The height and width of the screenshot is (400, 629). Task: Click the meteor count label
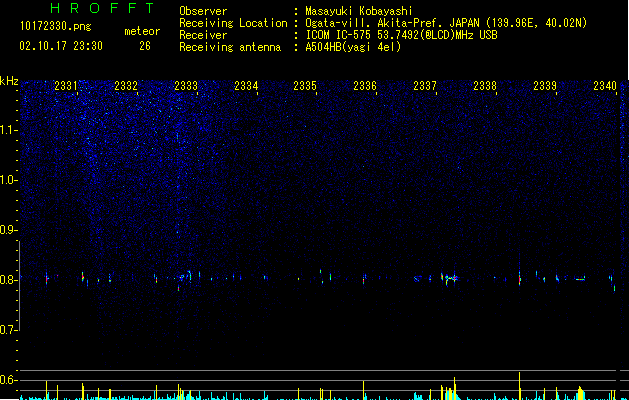point(142,31)
